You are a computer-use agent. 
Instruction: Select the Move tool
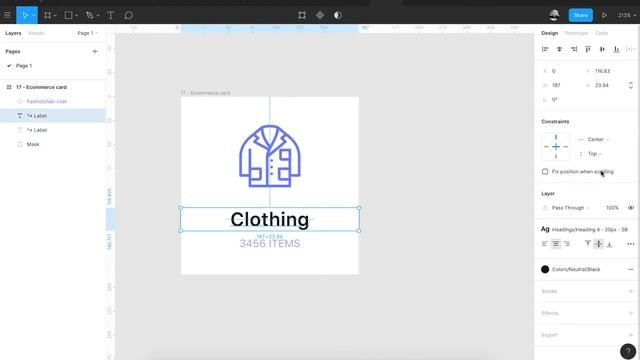coord(25,15)
